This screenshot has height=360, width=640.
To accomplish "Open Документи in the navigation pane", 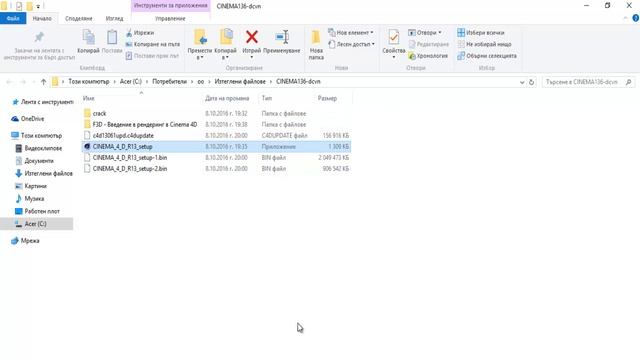I will pyautogui.click(x=34, y=161).
